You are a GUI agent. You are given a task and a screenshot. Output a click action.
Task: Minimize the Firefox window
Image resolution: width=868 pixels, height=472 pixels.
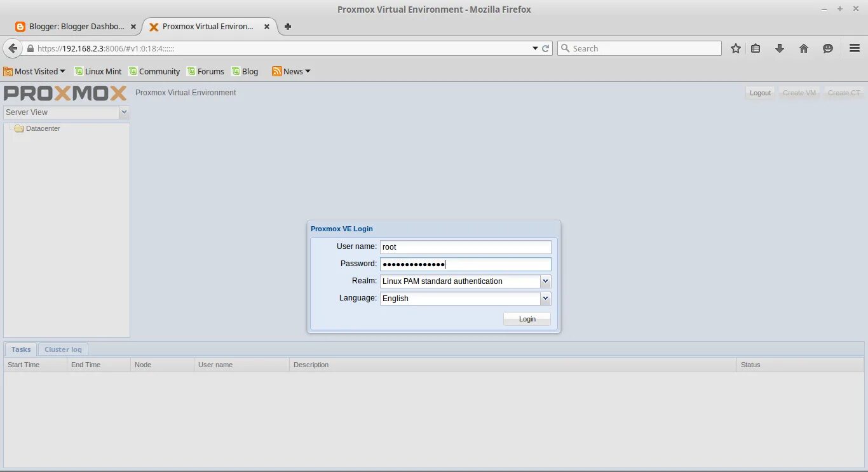pos(825,9)
